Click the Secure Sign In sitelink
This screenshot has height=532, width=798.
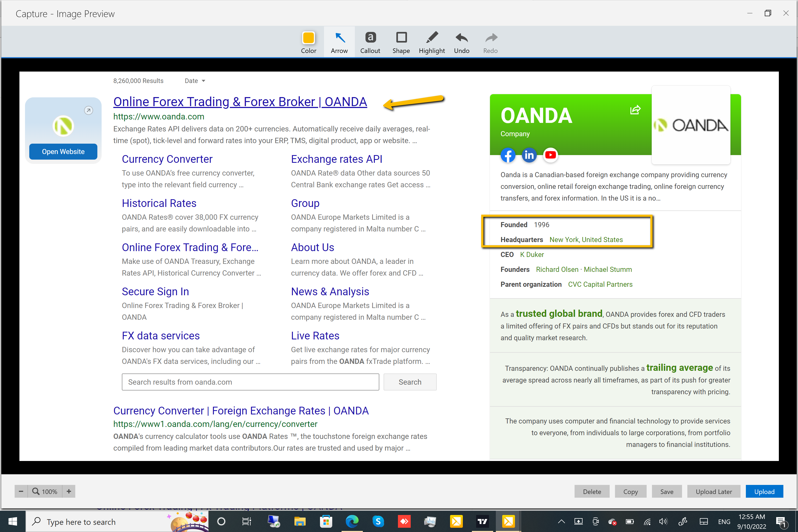point(155,292)
